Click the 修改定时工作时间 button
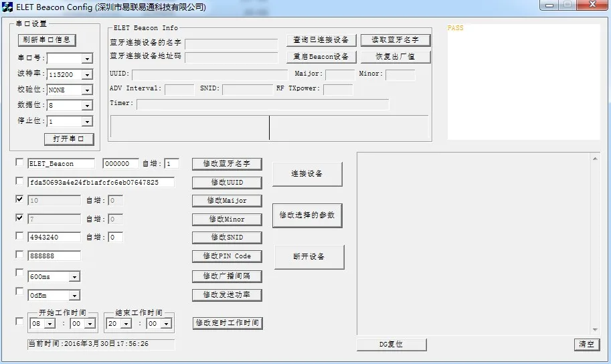Screen dimensions: 611x364 (x=228, y=323)
